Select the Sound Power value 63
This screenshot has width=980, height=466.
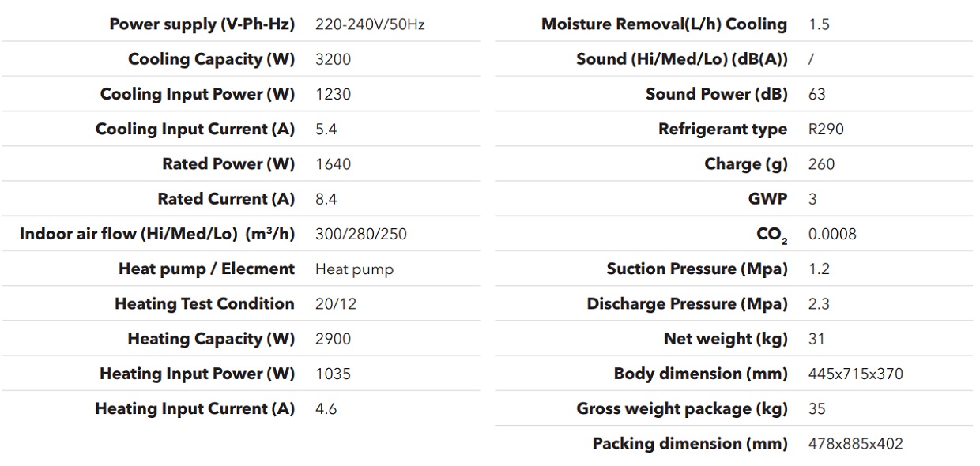coord(817,94)
